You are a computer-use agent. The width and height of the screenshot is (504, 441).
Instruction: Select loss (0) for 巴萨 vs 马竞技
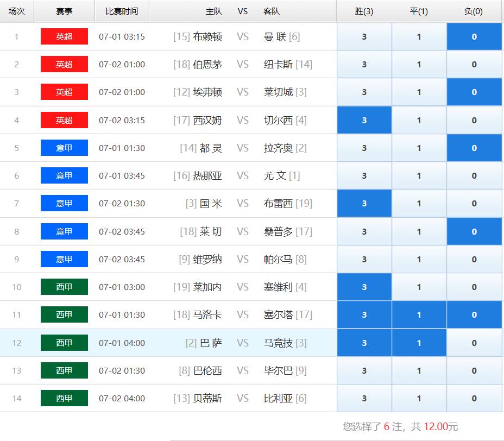click(x=474, y=343)
